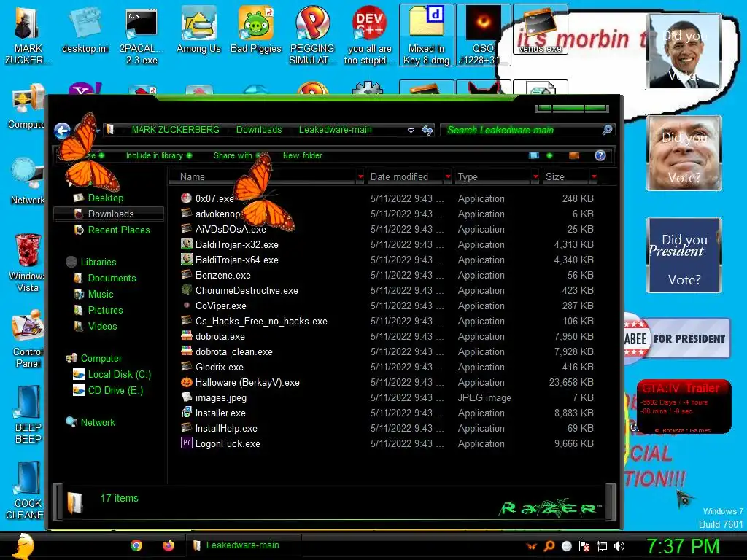Select the 2PACAL 2.3.exe desktop icon
The width and height of the screenshot is (747, 560).
coord(142,35)
